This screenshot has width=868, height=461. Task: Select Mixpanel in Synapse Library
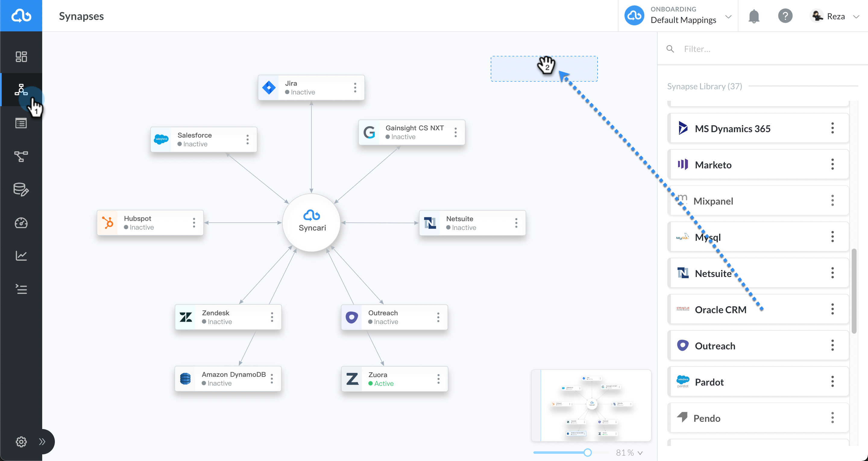758,201
